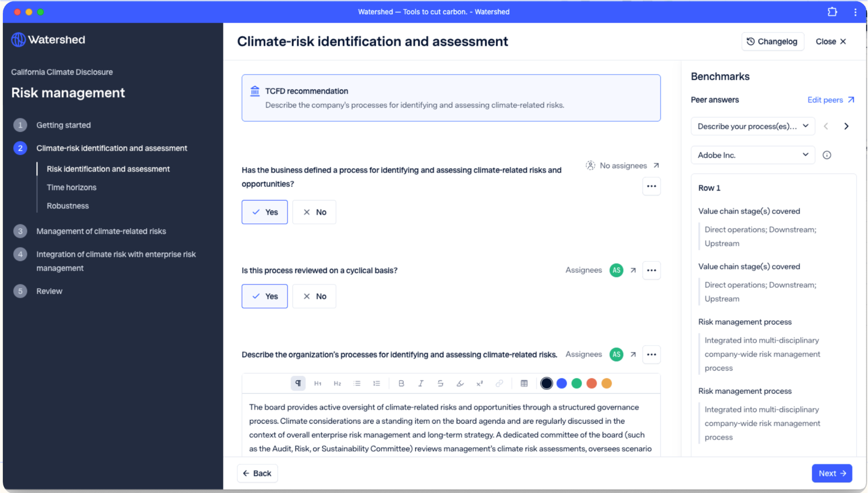Click the Row 1 heading in Benchmarks
This screenshot has width=868, height=493.
point(710,188)
